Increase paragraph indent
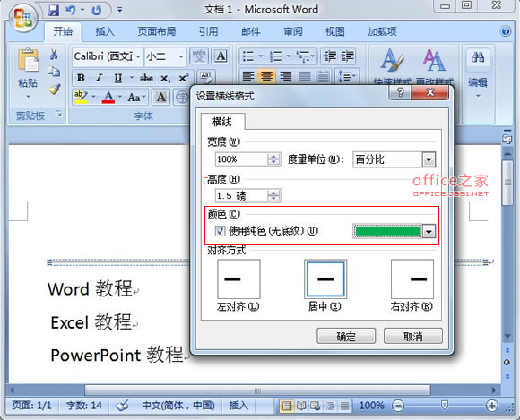The image size is (520, 420). (x=348, y=56)
